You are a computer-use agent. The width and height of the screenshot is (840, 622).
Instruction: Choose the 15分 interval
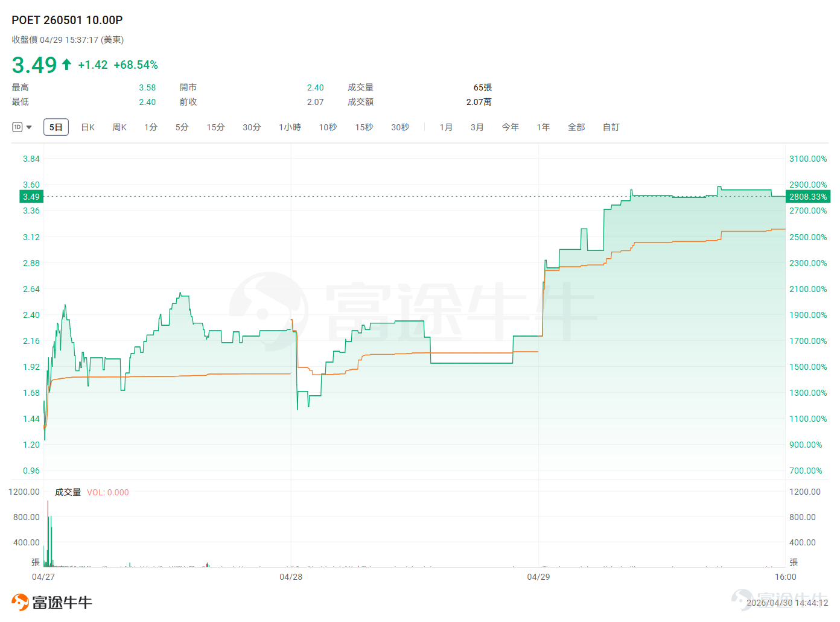[215, 127]
